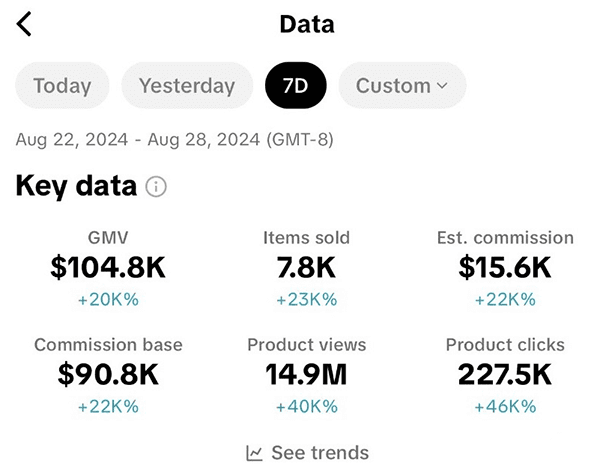Click the +20K% GMV change indicator
Image resolution: width=600 pixels, height=474 pixels.
pos(108,299)
